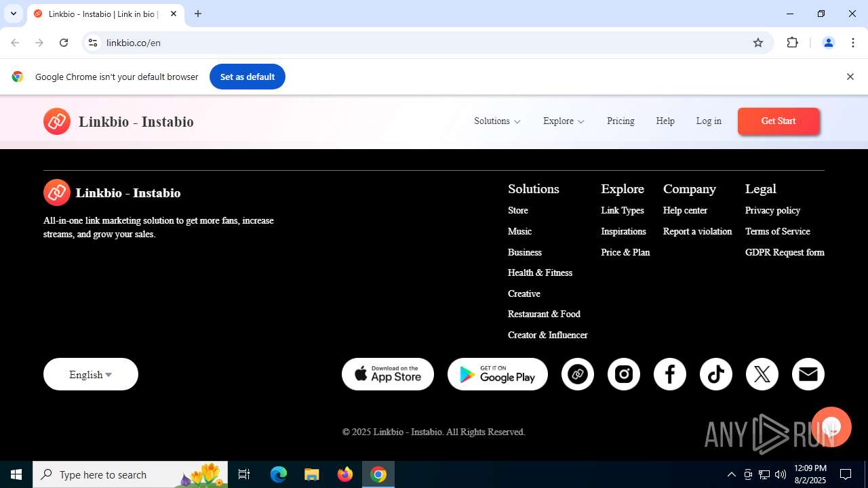
Task: Open the Help center link
Action: coord(685,211)
